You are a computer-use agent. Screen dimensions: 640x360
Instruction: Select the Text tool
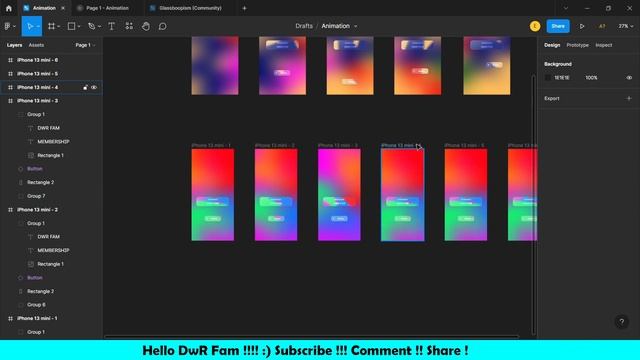coord(111,26)
